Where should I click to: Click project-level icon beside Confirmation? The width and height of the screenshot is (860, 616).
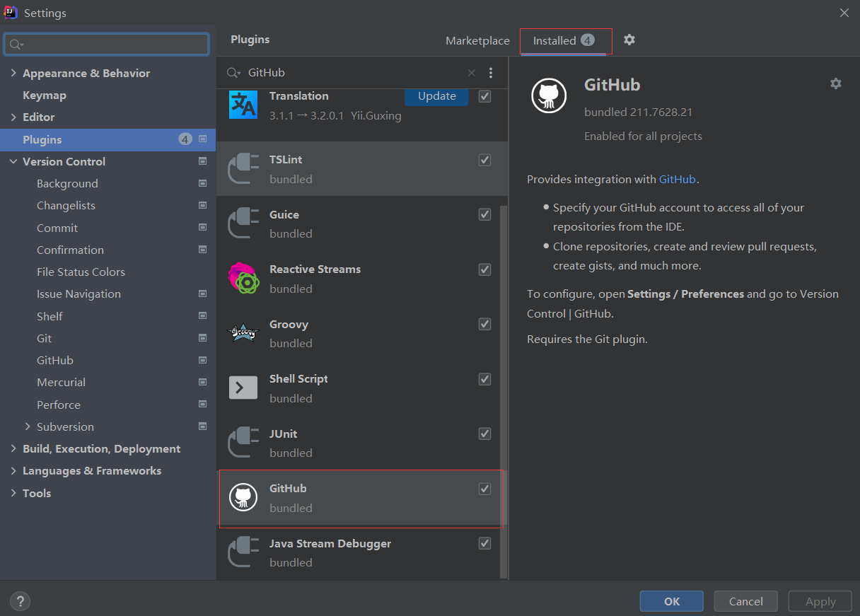(203, 250)
